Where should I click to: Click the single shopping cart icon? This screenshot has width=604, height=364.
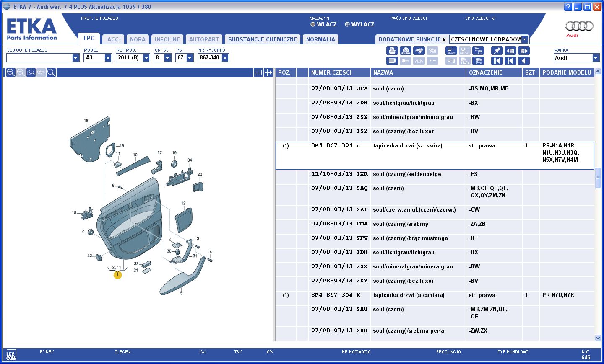(478, 61)
